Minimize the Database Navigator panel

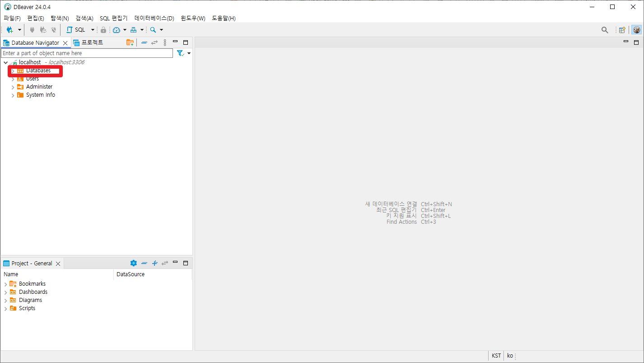coord(175,42)
